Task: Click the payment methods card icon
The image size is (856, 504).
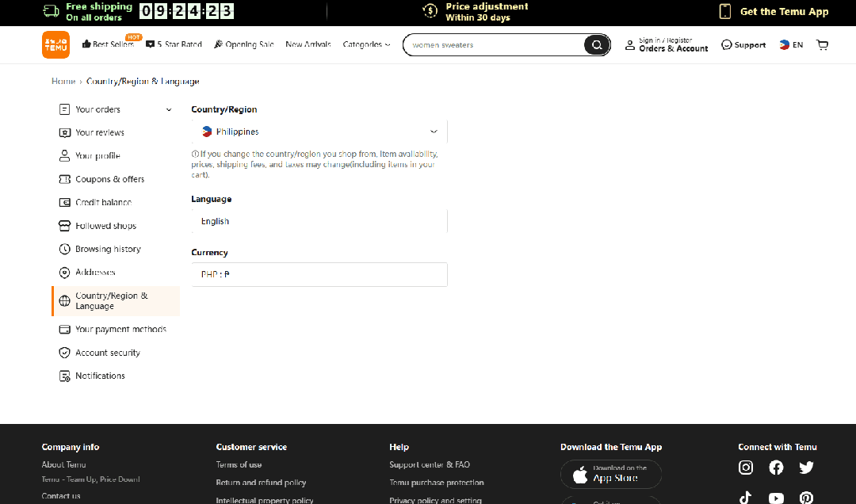Action: click(x=64, y=330)
